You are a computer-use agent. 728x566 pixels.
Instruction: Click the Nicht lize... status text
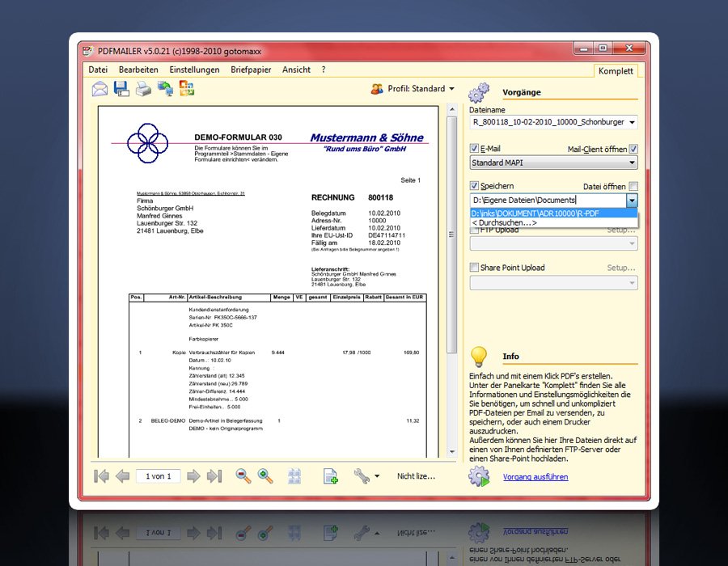416,476
